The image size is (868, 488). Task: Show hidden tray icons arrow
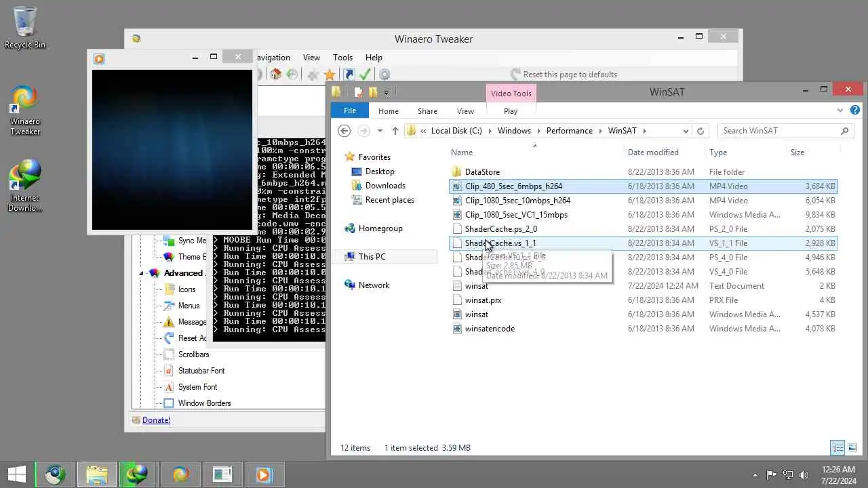pos(755,475)
